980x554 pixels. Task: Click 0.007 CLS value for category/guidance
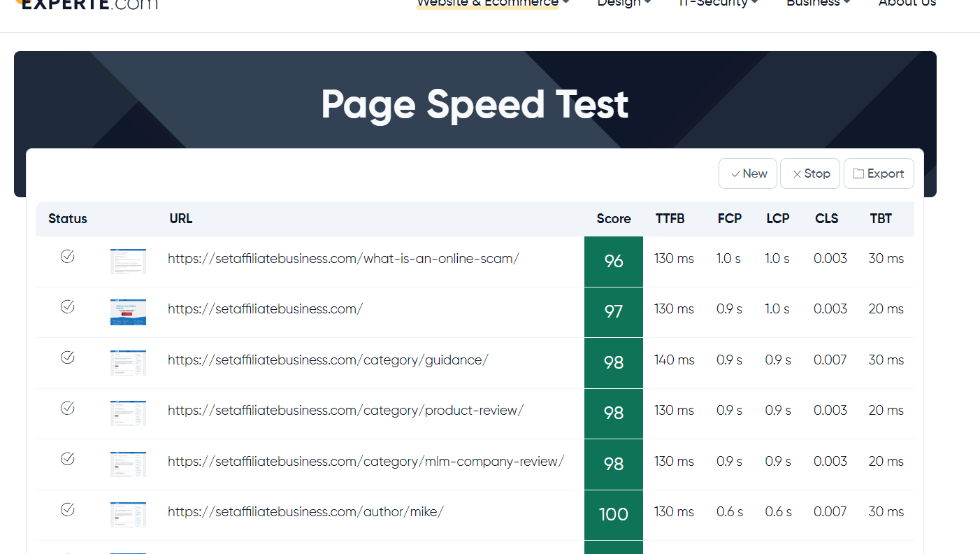(830, 360)
